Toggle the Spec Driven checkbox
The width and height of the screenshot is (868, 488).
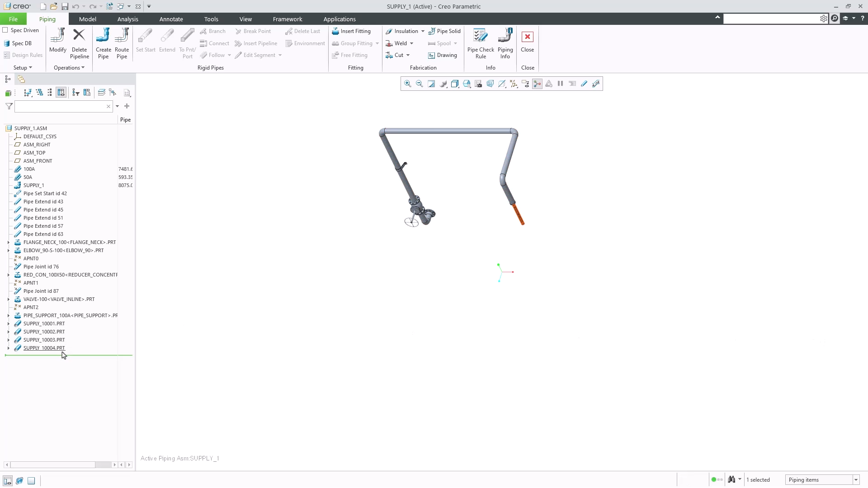(5, 30)
